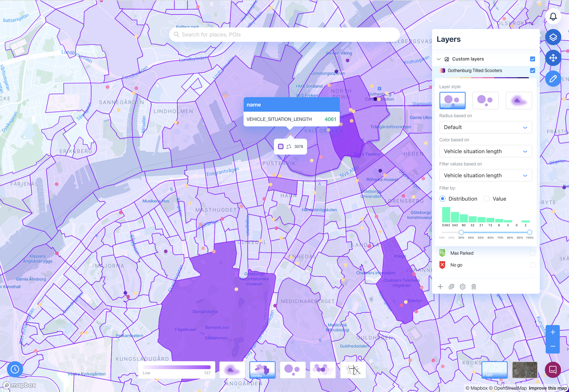Image resolution: width=569 pixels, height=392 pixels.
Task: Open the Color based on dropdown
Action: tap(485, 151)
